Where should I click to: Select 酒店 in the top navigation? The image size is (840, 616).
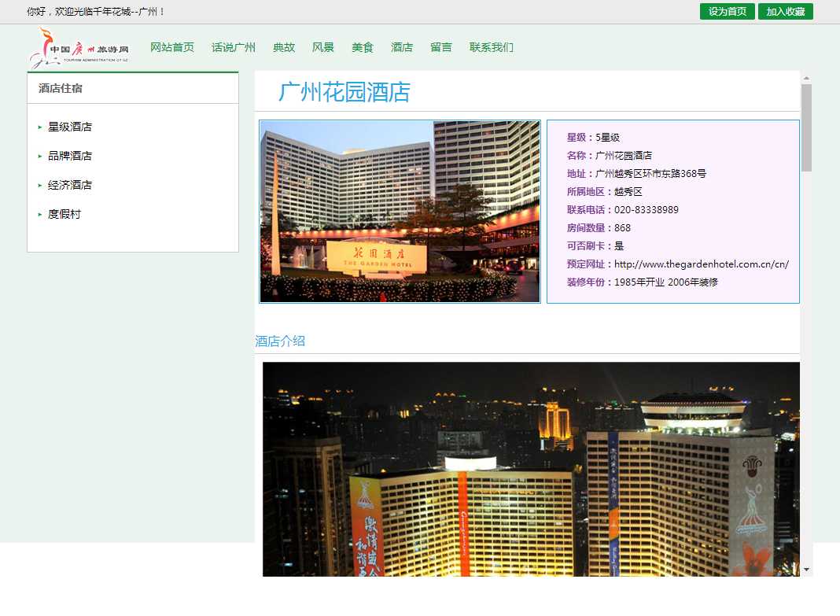coord(402,48)
